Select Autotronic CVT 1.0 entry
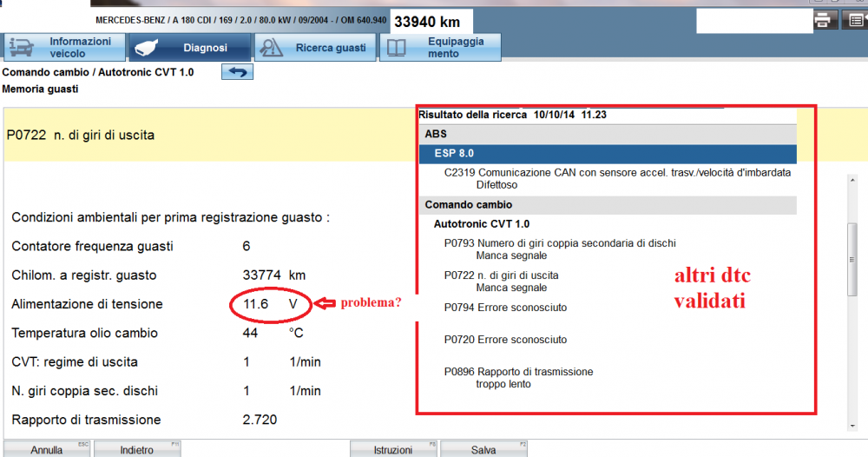The image size is (868, 457). click(481, 224)
